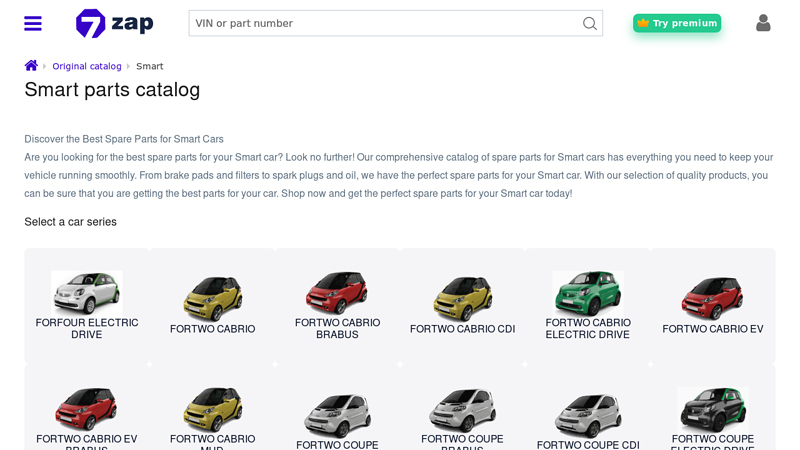Open the green Fortwo Cabrio Electric Drive series

pyautogui.click(x=588, y=305)
